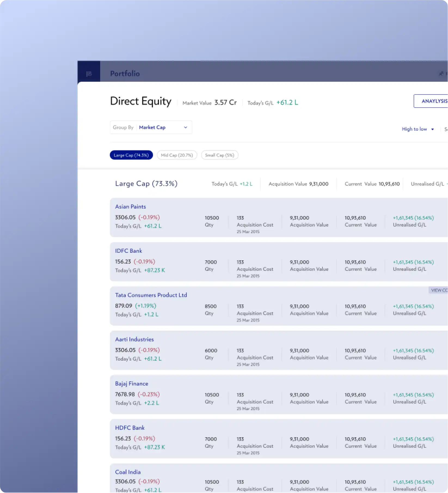Open the HDFC Bank stock name
The image size is (448, 493).
pyautogui.click(x=130, y=428)
